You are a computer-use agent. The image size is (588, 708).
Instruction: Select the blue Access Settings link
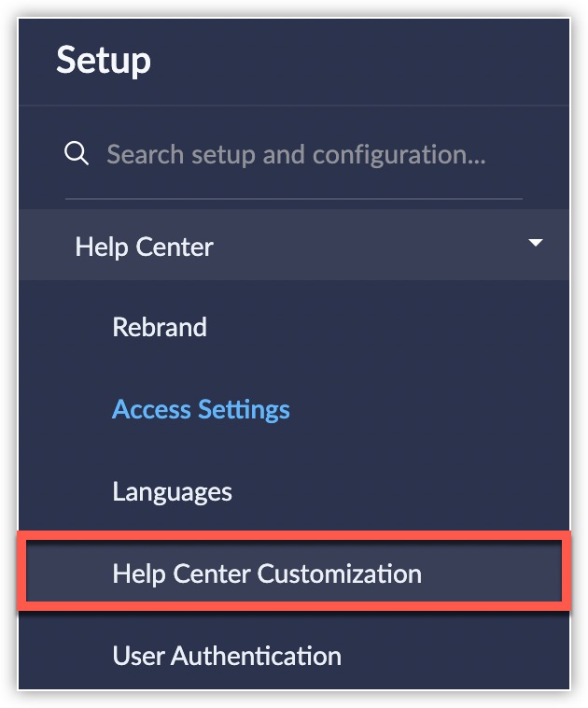coord(201,409)
